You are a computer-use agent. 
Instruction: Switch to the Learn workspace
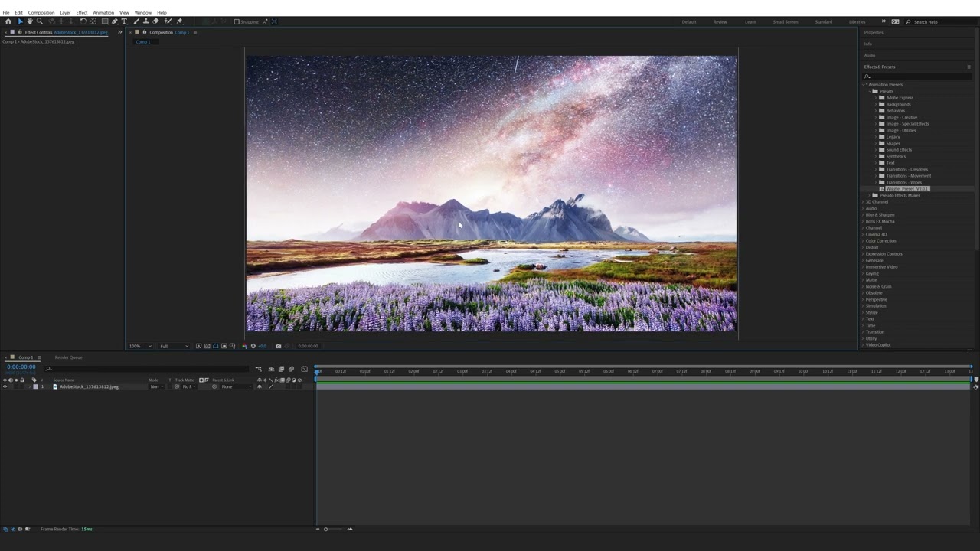pyautogui.click(x=750, y=21)
